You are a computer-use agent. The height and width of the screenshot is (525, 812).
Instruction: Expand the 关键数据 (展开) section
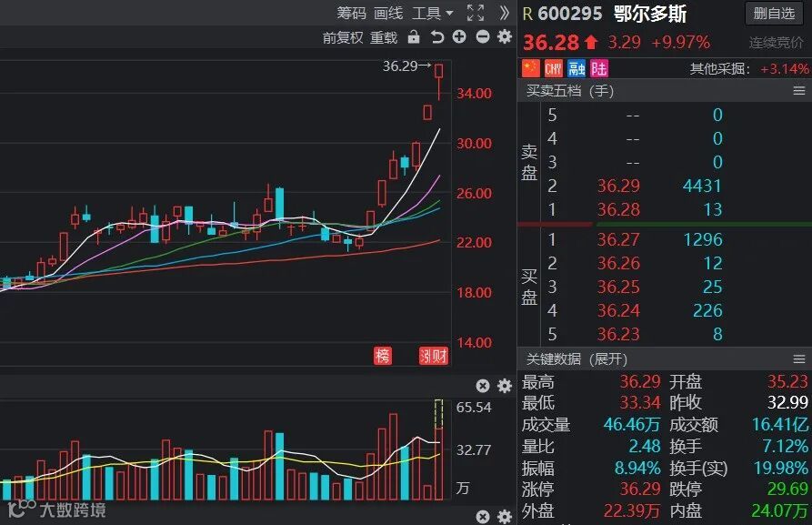(x=576, y=359)
